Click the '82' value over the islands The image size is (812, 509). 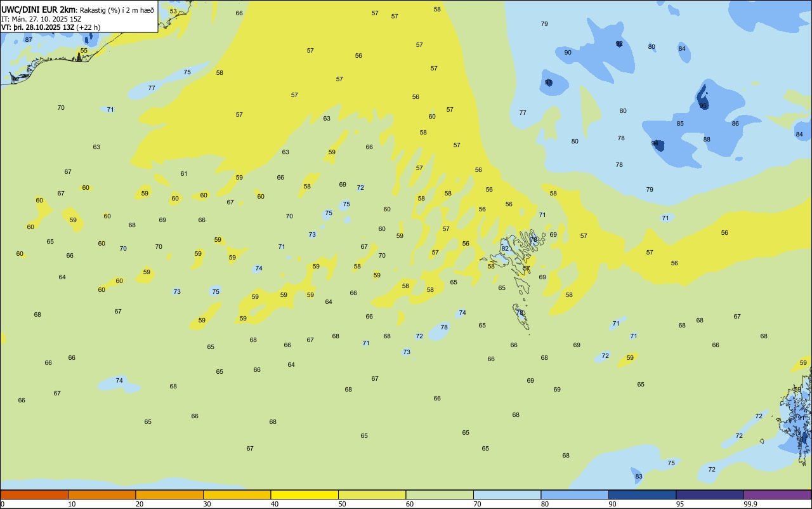pos(505,248)
